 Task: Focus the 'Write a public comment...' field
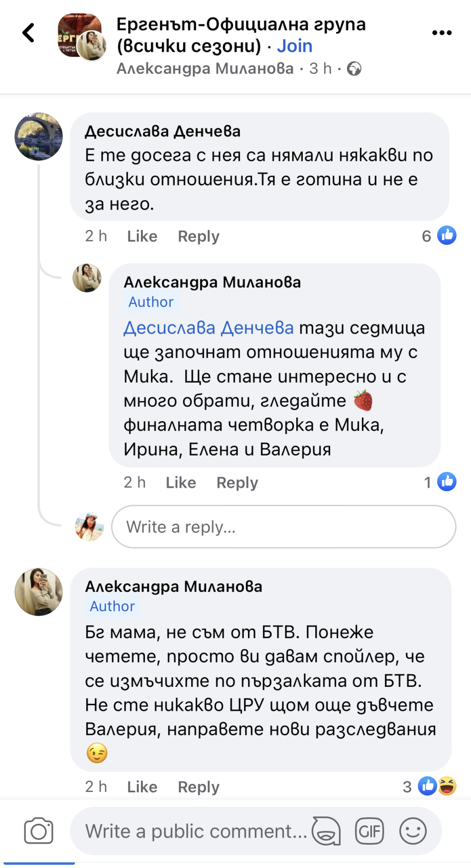[196, 831]
